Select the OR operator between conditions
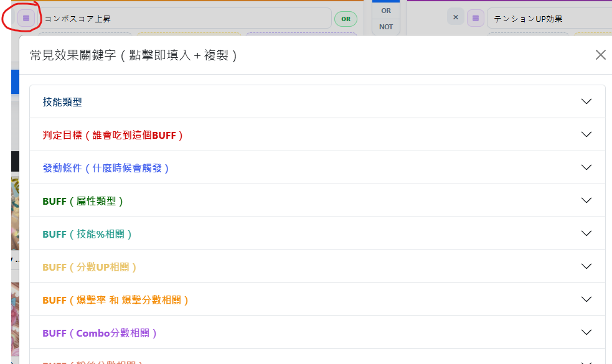This screenshot has width=612, height=364. (386, 11)
